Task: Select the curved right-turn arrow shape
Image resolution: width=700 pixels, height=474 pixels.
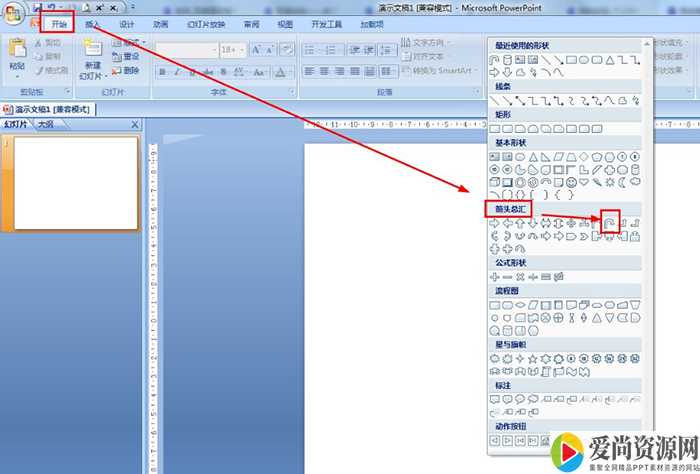Action: tap(611, 223)
